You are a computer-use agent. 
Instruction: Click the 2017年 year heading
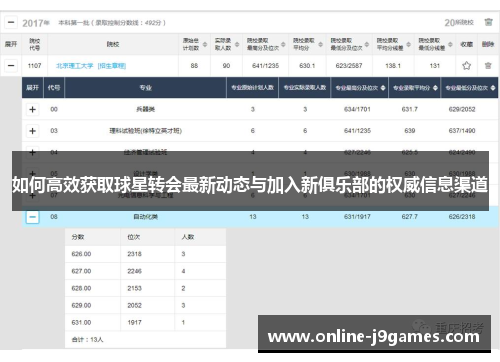tap(36, 23)
